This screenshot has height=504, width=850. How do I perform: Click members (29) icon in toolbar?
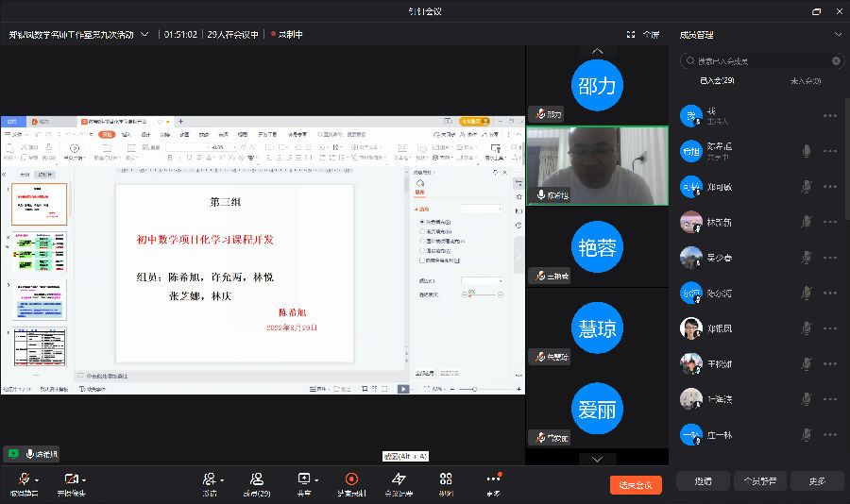pyautogui.click(x=257, y=480)
